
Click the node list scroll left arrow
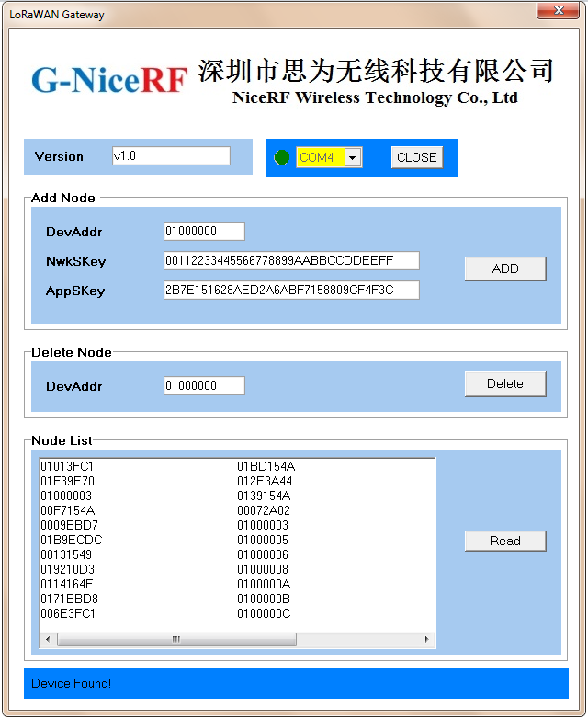(48, 639)
